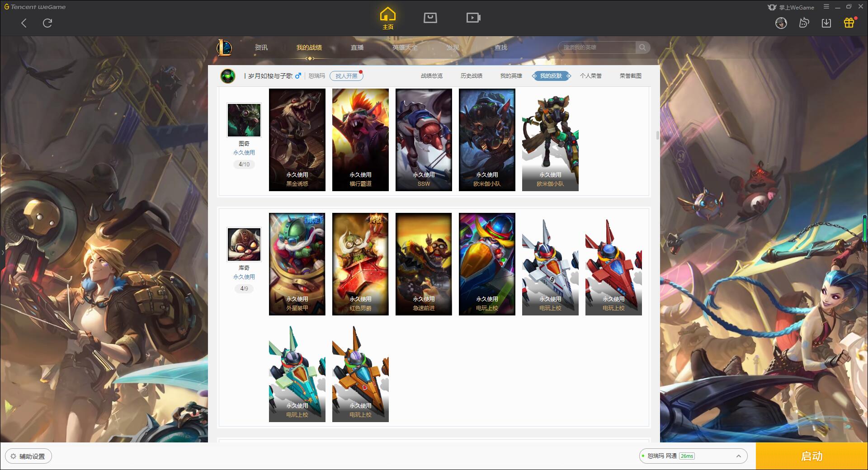Image resolution: width=868 pixels, height=470 pixels.
Task: Switch to the 我的战绩 tab
Action: click(x=309, y=47)
